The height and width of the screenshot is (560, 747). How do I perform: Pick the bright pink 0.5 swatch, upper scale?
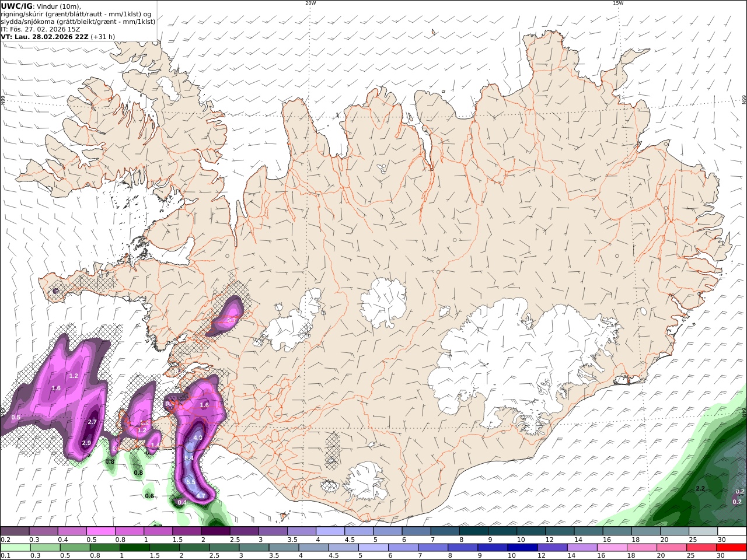tap(100, 531)
